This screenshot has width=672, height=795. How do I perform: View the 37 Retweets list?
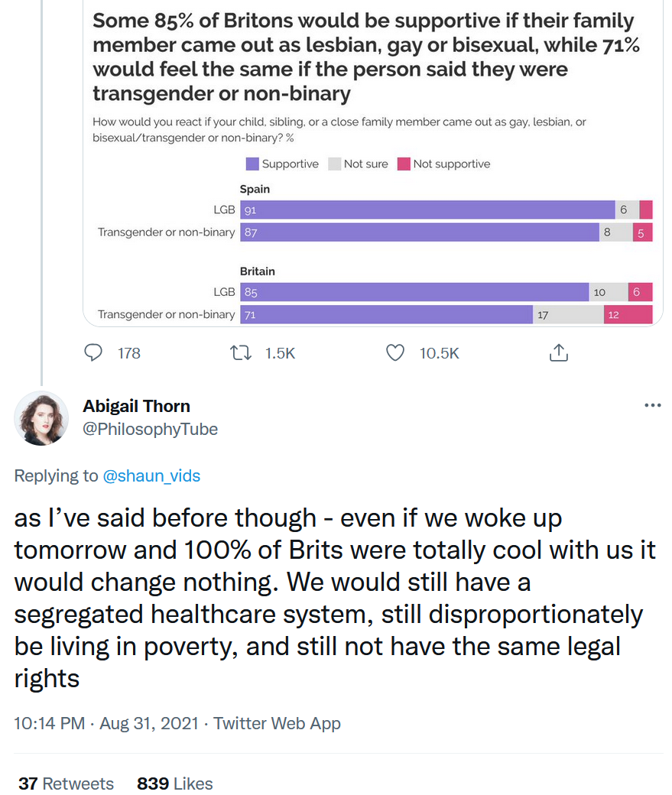66,784
